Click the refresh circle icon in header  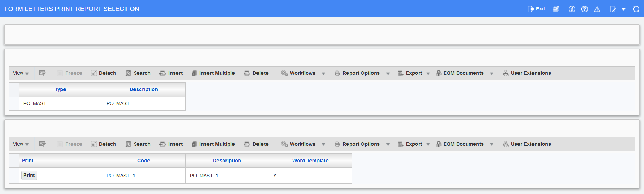(x=636, y=9)
